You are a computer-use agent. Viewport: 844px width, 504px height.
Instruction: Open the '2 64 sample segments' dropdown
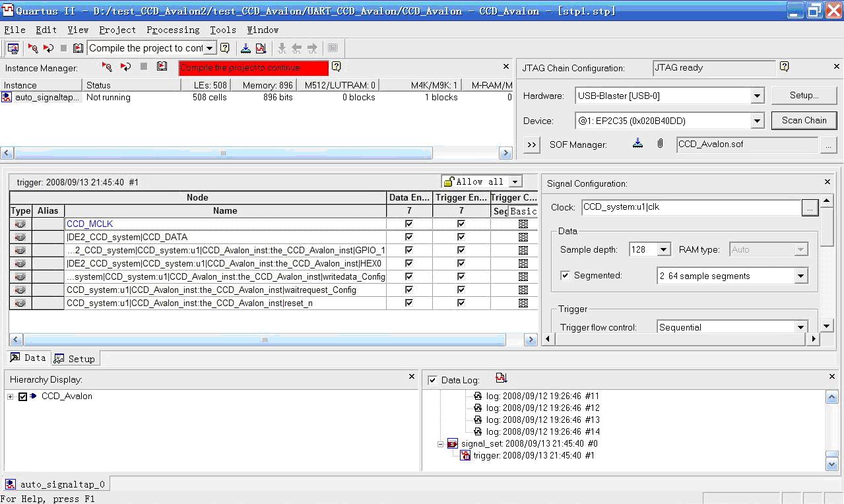[x=801, y=276]
